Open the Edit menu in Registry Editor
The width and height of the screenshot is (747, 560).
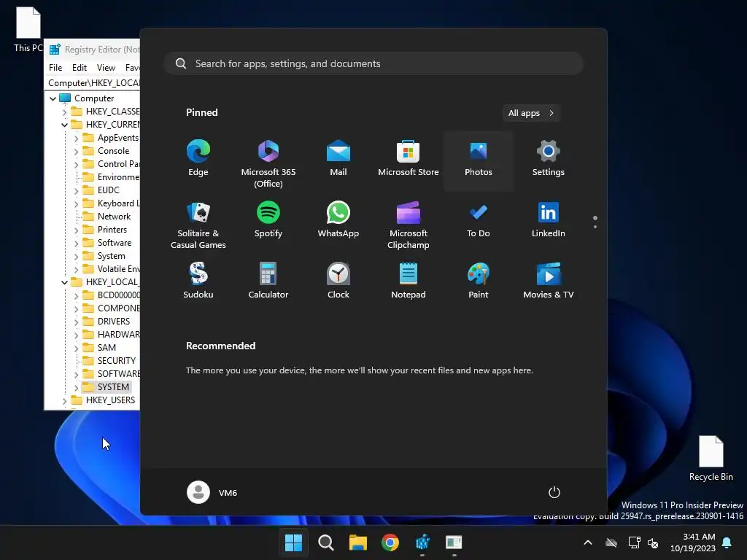(x=79, y=68)
